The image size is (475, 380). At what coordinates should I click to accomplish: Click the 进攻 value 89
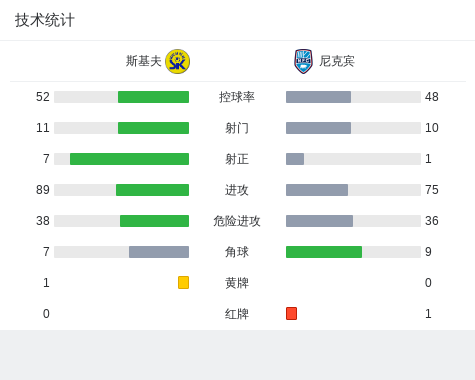click(43, 190)
